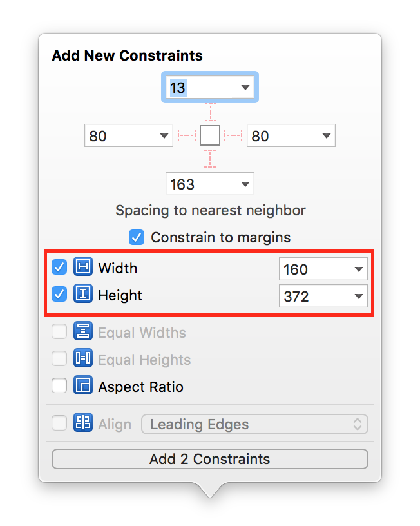Click the Width constraint icon

[x=83, y=267]
